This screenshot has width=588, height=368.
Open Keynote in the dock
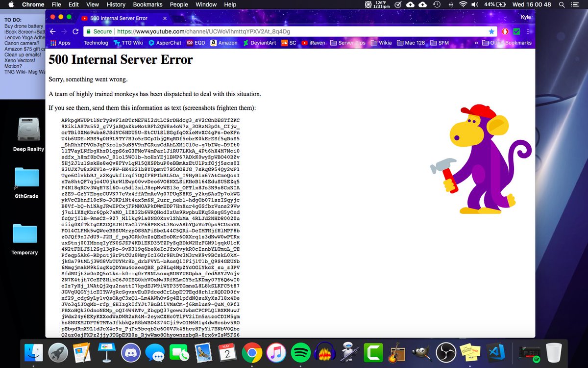tap(106, 352)
